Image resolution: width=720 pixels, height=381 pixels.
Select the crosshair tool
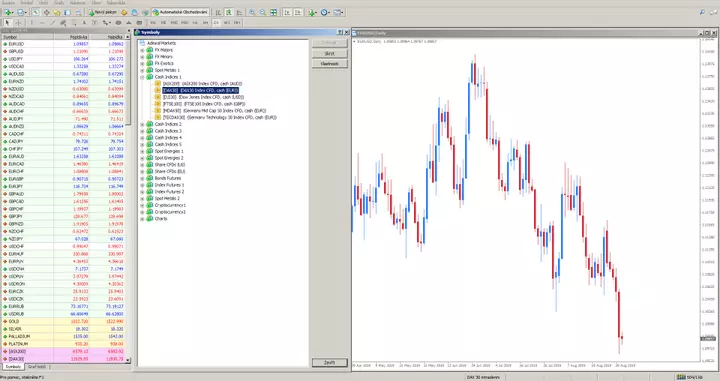[18, 22]
